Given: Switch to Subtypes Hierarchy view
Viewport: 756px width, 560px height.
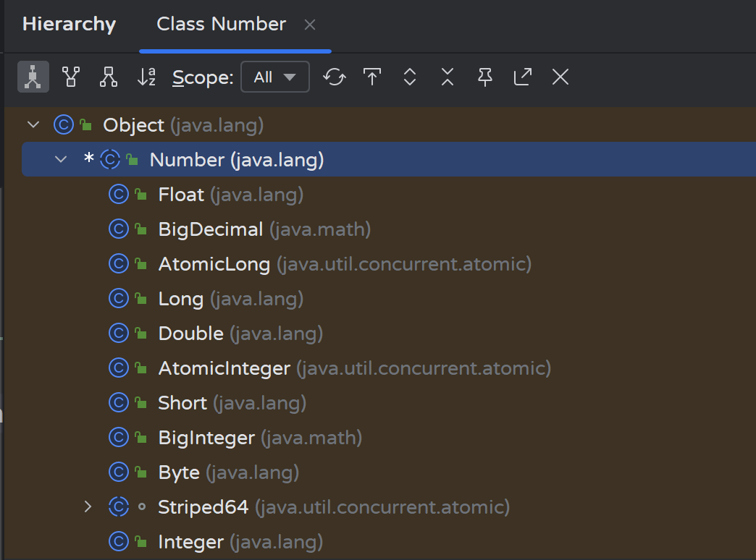Looking at the screenshot, I should [109, 77].
